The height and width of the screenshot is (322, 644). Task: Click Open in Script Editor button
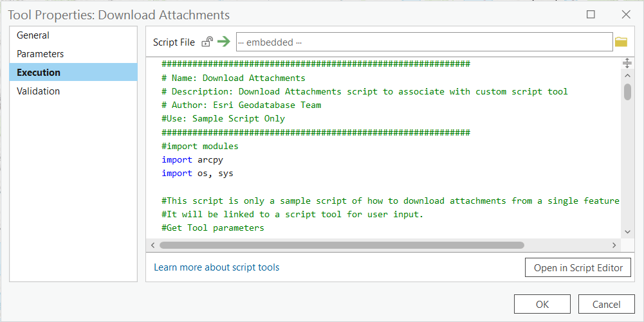(x=578, y=268)
